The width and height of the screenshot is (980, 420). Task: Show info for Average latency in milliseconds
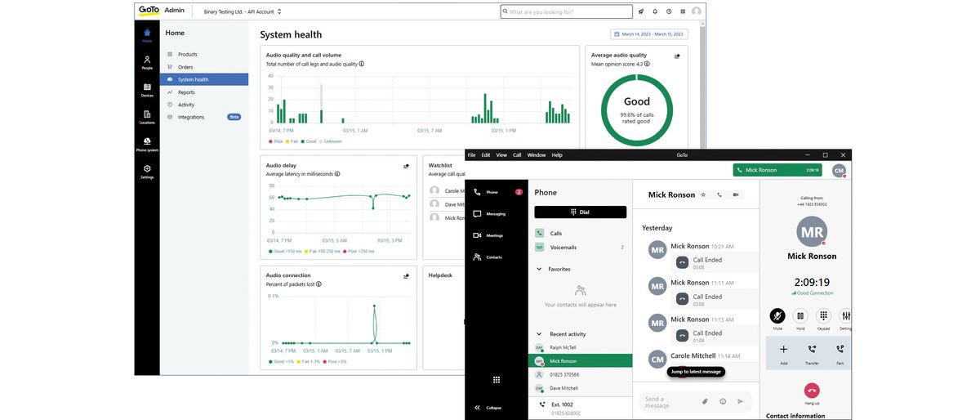(337, 174)
